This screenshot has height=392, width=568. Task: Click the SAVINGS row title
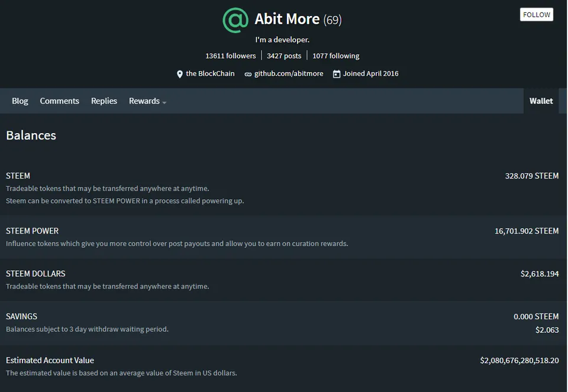click(21, 316)
